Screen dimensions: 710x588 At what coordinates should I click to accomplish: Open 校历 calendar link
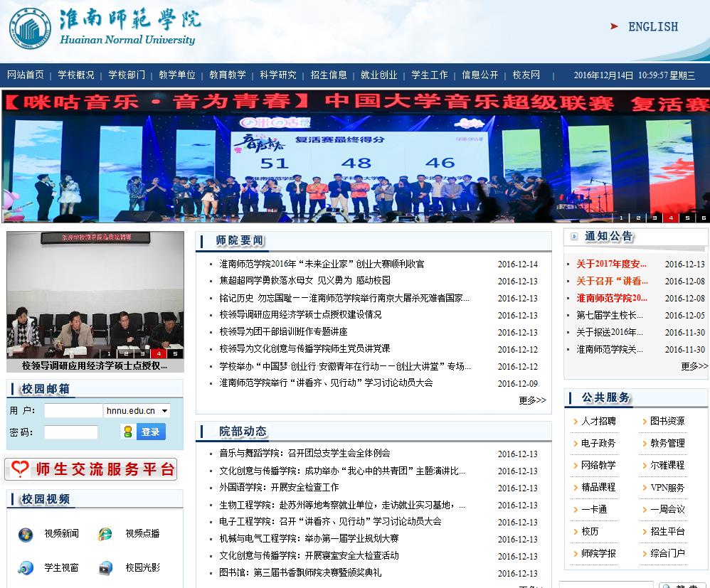590,531
